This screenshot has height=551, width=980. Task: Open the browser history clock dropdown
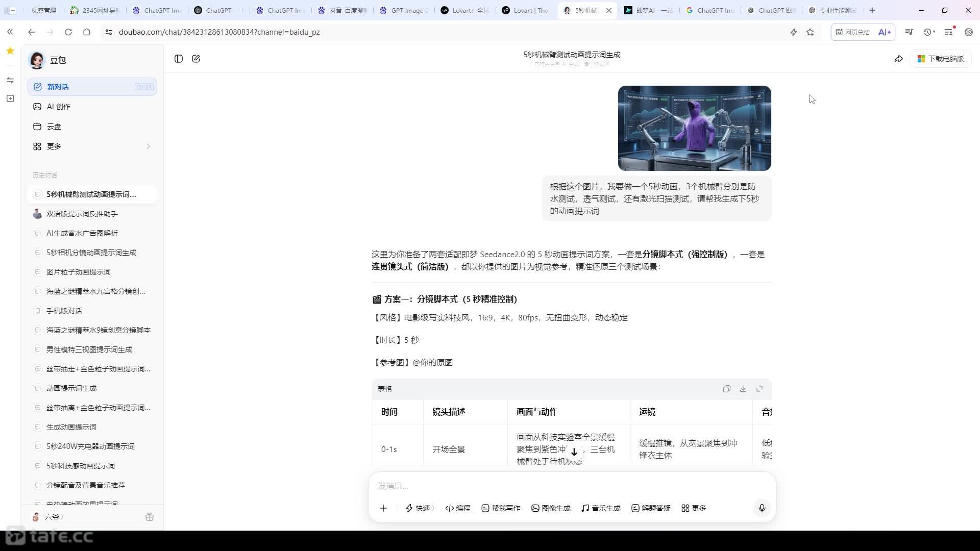[x=929, y=32]
